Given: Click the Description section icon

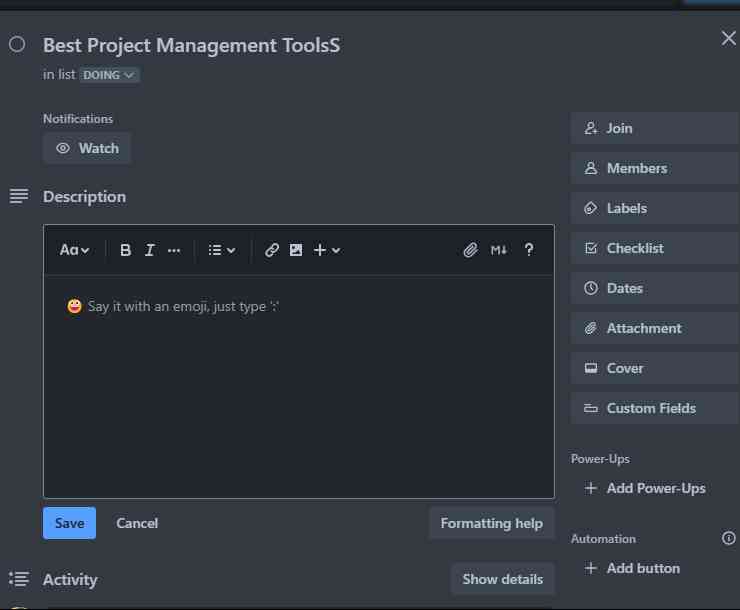Looking at the screenshot, I should click(x=19, y=196).
